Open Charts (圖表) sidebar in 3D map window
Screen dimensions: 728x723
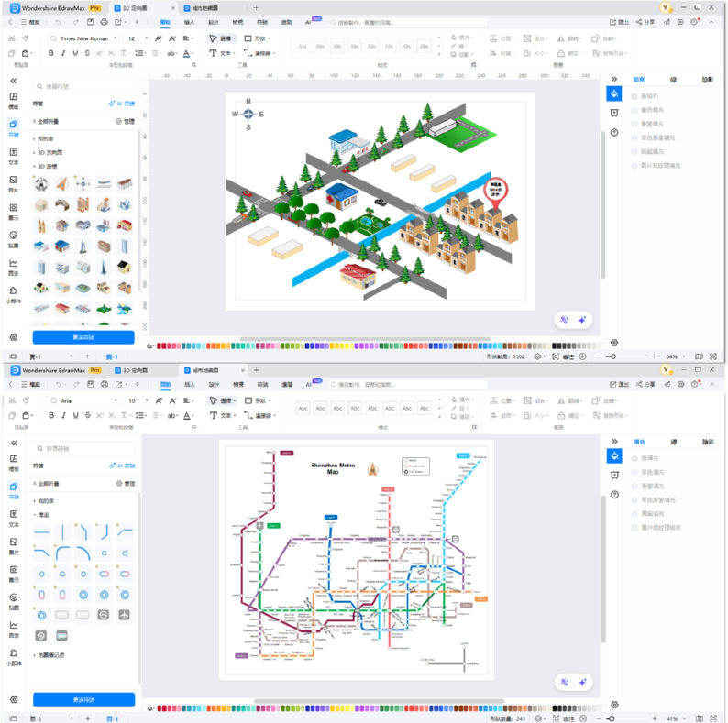(x=14, y=267)
